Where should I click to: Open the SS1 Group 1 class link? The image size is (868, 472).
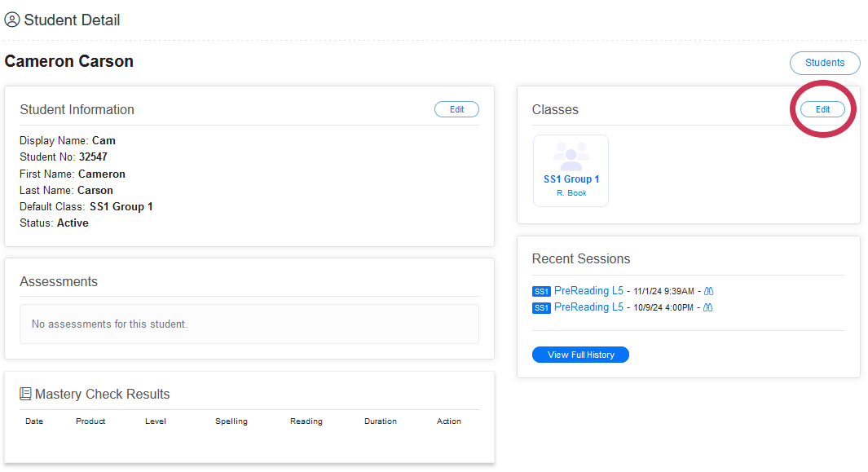click(571, 179)
